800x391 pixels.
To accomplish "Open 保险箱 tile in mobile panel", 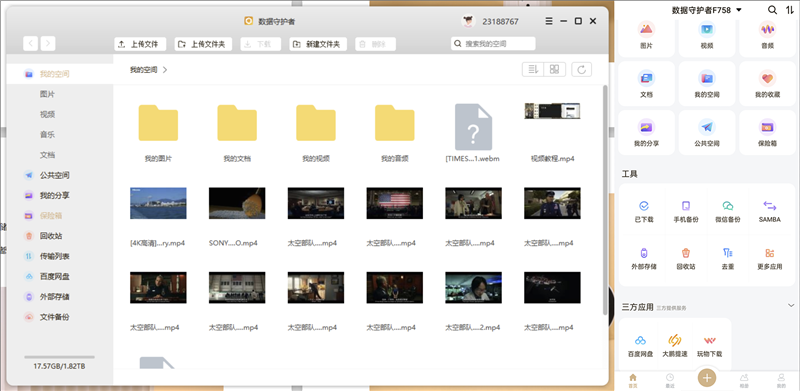I will coord(767,133).
